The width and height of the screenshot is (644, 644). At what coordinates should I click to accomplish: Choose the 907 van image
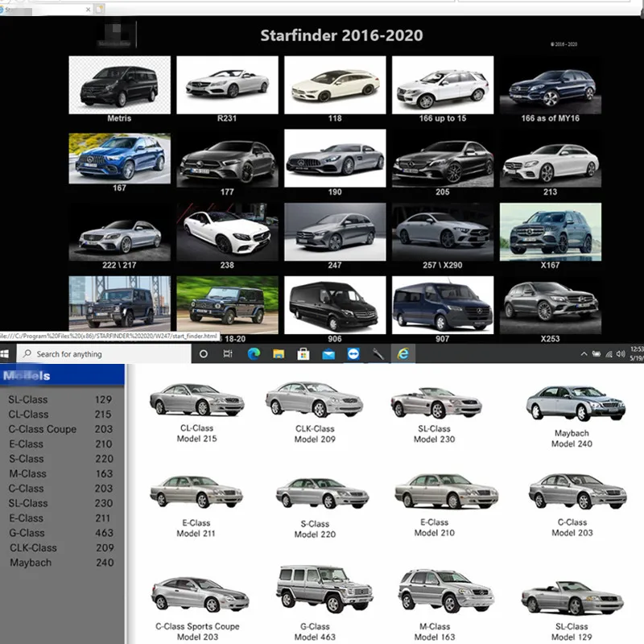(442, 306)
